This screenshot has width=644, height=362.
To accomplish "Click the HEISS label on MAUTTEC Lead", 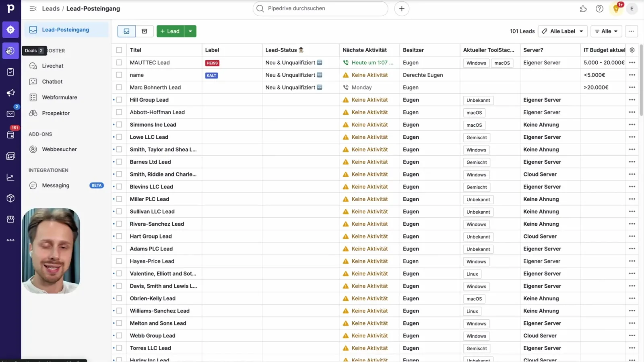I will click(x=212, y=63).
